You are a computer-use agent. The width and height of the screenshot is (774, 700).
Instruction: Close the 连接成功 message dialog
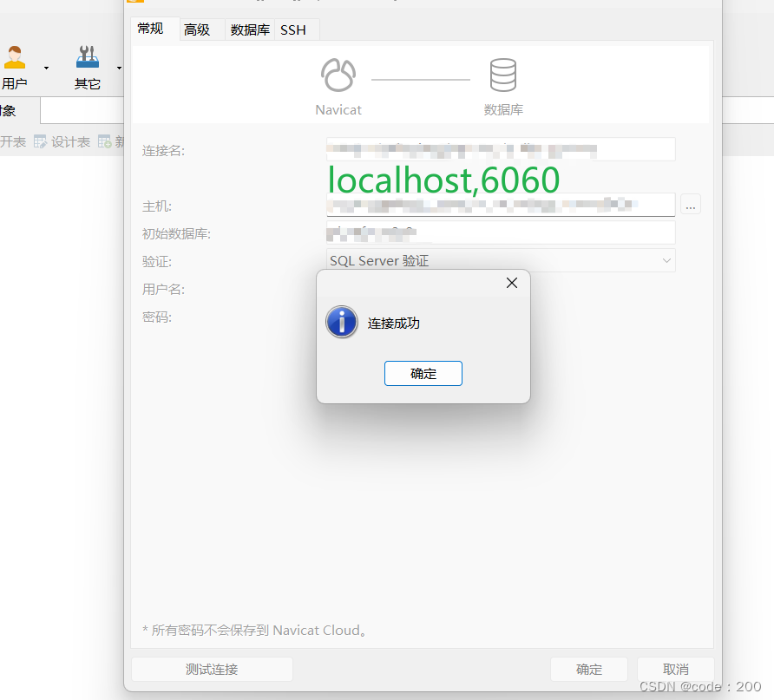[512, 283]
